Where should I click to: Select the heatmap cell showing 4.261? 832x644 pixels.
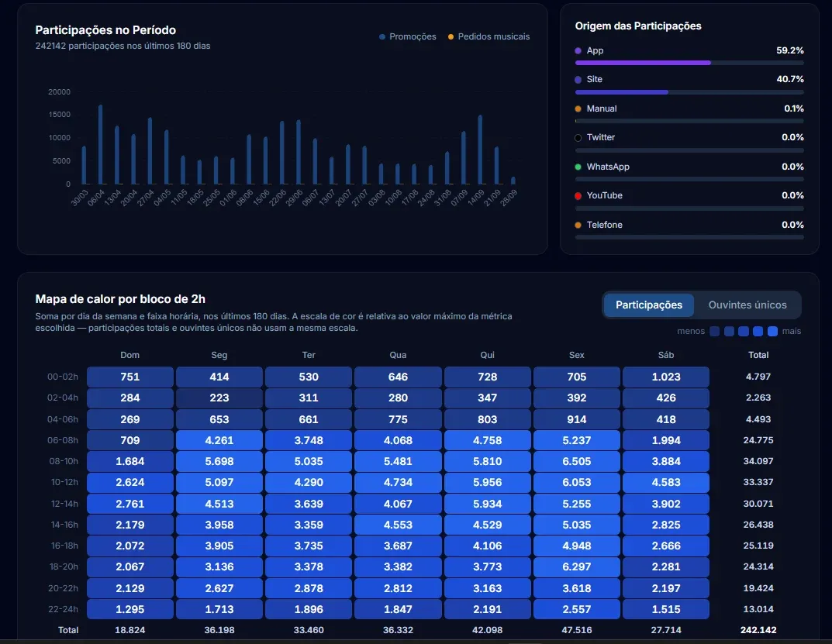[219, 440]
